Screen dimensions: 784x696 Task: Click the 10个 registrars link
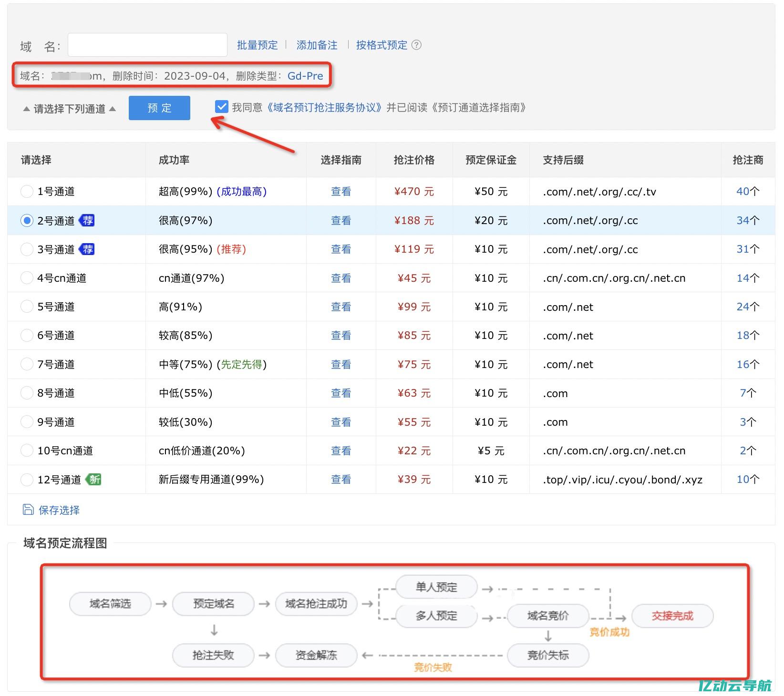pos(748,479)
